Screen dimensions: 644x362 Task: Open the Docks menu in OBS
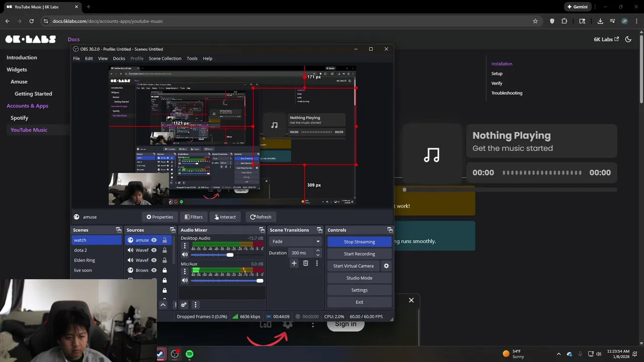[119, 58]
